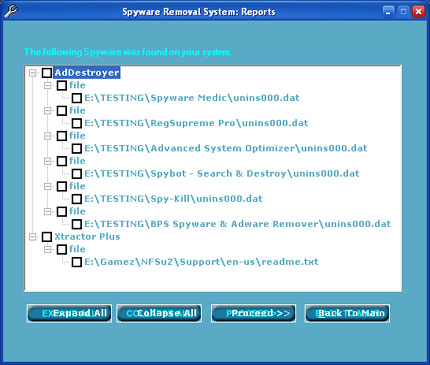
Task: Tick the file checkbox parent of readme.txt path
Action: coord(62,249)
